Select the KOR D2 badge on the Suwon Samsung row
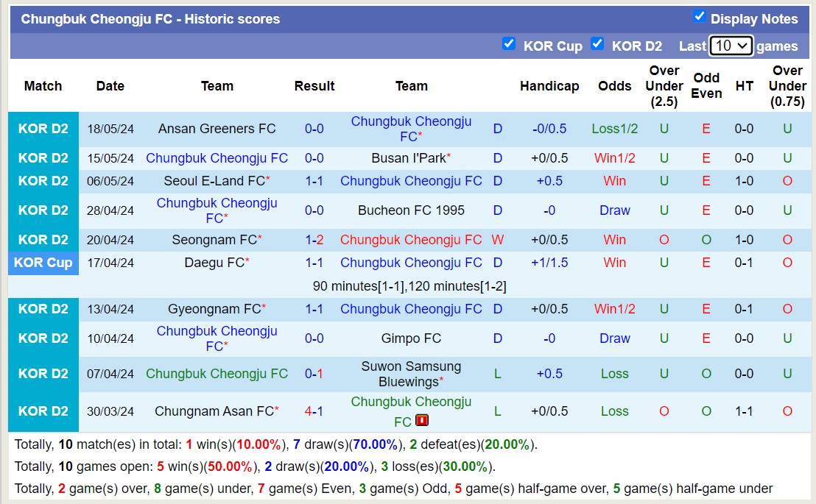Image resolution: width=816 pixels, height=504 pixels. click(x=43, y=373)
